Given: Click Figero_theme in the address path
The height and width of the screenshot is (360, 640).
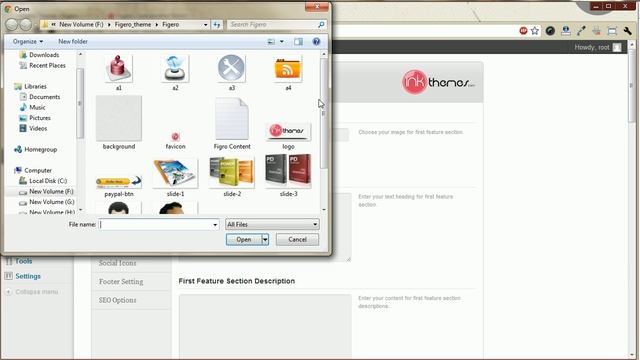Looking at the screenshot, I should click(x=133, y=24).
